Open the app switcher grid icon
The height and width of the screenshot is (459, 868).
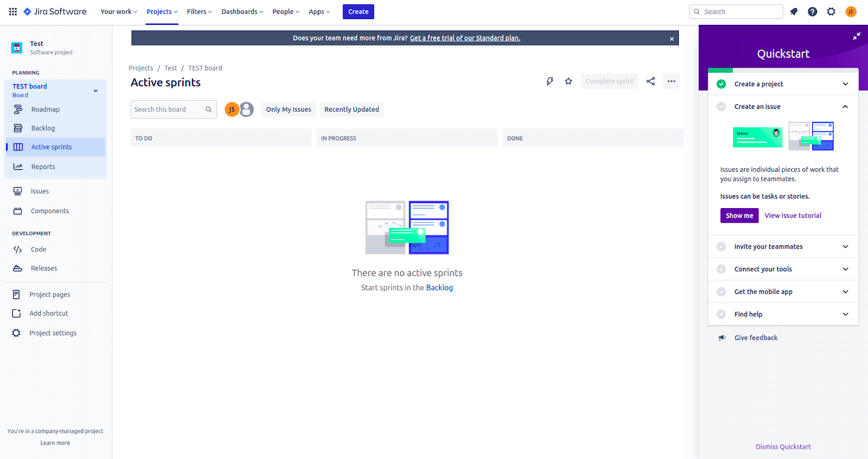tap(13, 12)
